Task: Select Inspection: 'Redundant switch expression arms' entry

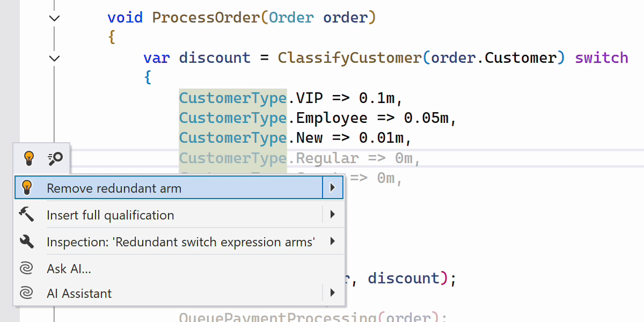Action: pyautogui.click(x=180, y=242)
